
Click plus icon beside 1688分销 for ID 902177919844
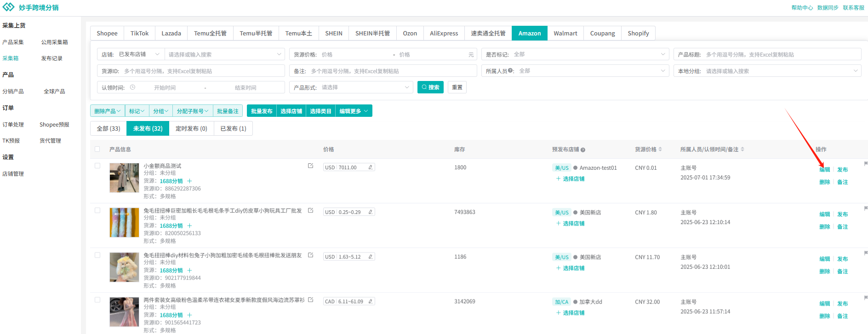(189, 271)
